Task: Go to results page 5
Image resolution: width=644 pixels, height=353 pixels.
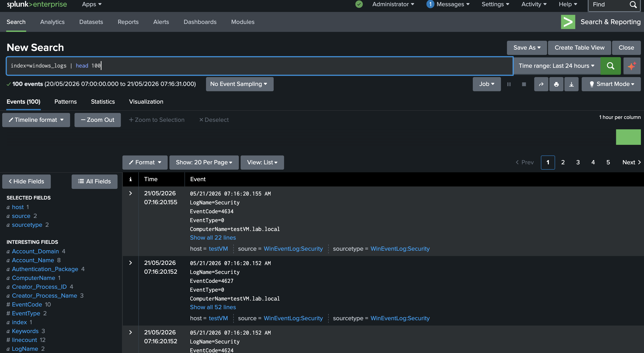Action: coord(608,163)
